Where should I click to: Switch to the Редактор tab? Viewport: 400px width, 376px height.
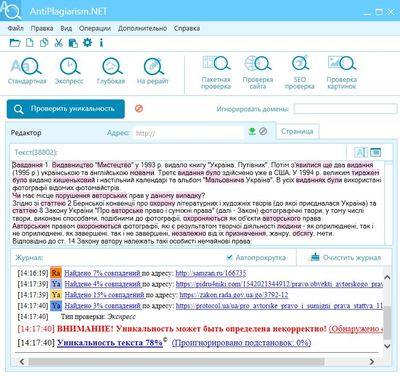[26, 133]
